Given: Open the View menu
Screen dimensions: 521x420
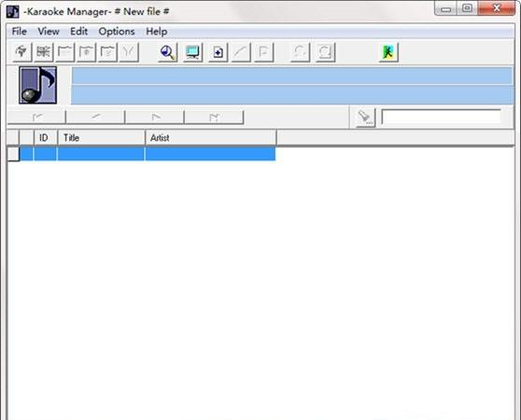Looking at the screenshot, I should tap(49, 32).
